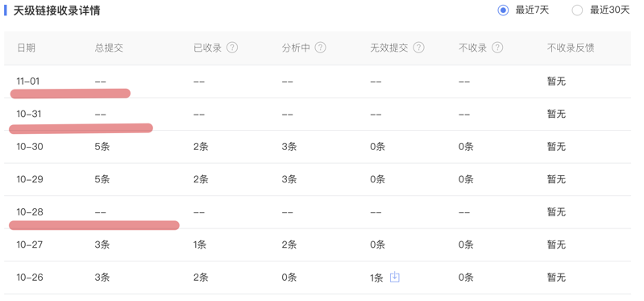Click 天级链接收录详情 section title

coord(56,10)
